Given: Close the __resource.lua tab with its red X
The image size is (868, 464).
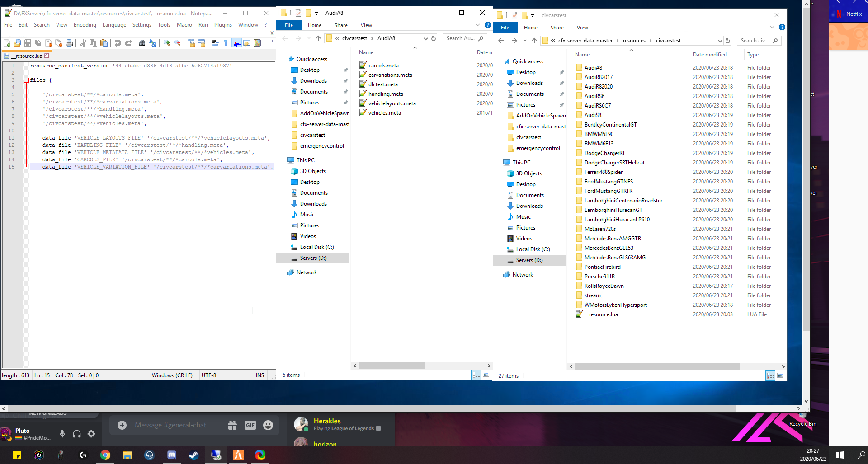Looking at the screenshot, I should tap(47, 56).
